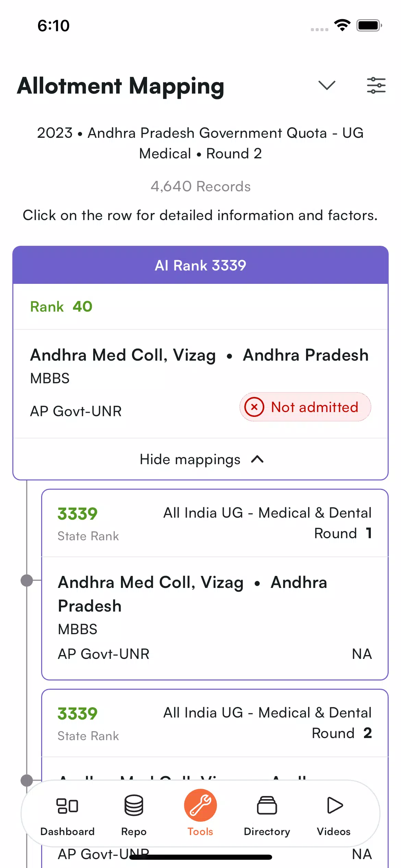This screenshot has width=401, height=868.
Task: Open the filter sliders icon
Action: pos(376,85)
